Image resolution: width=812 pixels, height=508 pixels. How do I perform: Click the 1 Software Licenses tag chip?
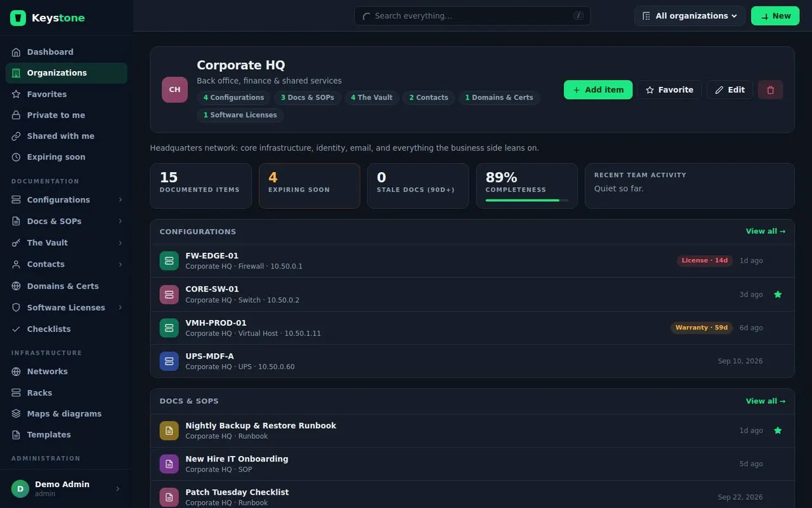(240, 116)
